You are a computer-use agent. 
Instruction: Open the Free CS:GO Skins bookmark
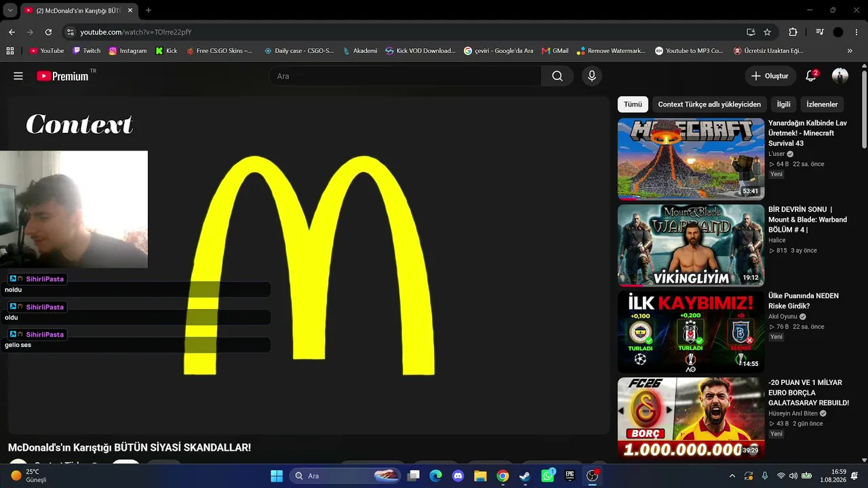pyautogui.click(x=219, y=51)
